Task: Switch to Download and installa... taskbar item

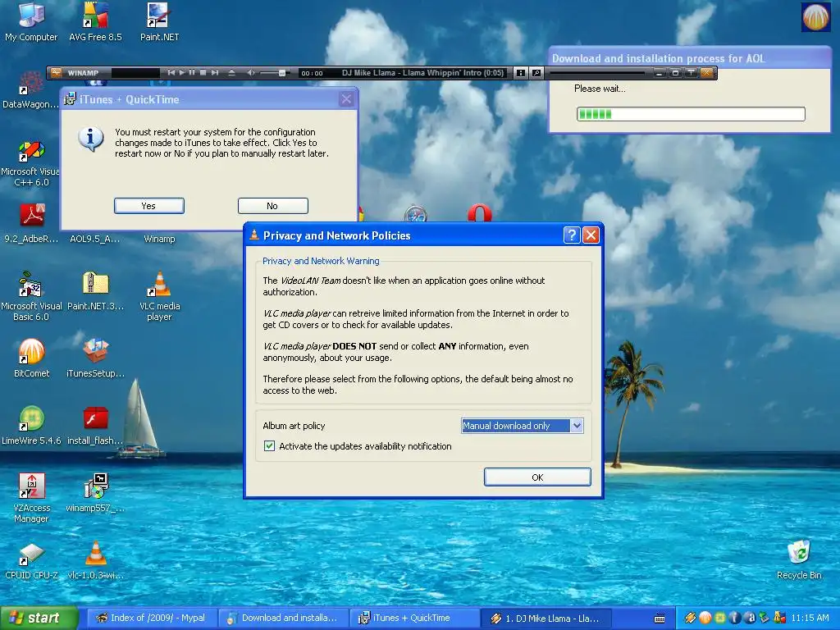Action: pyautogui.click(x=283, y=618)
